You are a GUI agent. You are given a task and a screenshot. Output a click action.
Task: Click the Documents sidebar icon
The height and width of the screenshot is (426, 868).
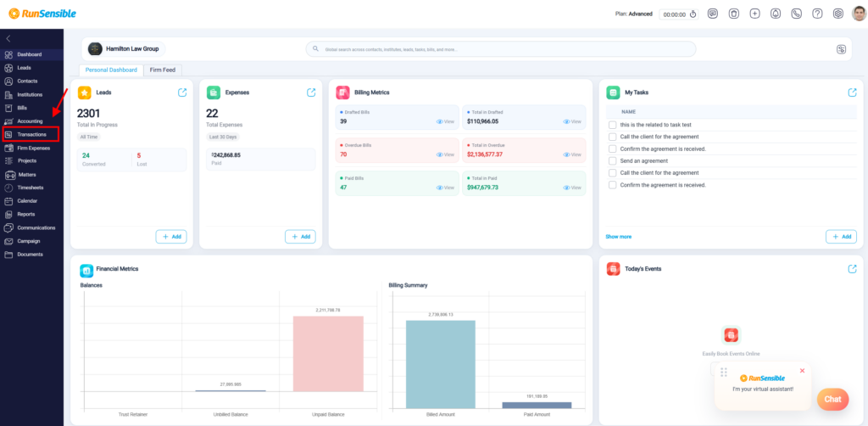pyautogui.click(x=8, y=255)
